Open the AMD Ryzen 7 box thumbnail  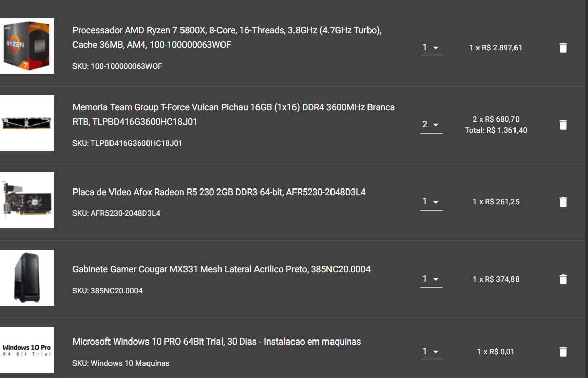(x=27, y=46)
